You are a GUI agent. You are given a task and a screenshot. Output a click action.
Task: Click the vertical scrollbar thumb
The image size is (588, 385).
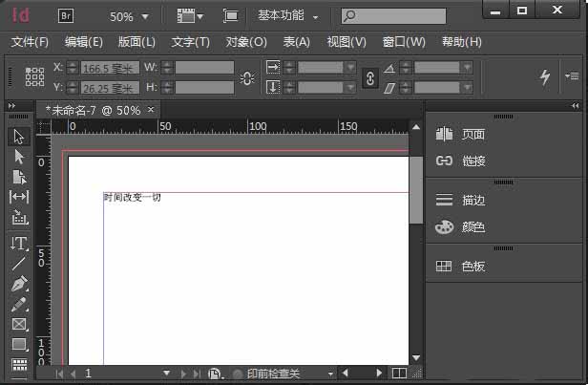416,190
